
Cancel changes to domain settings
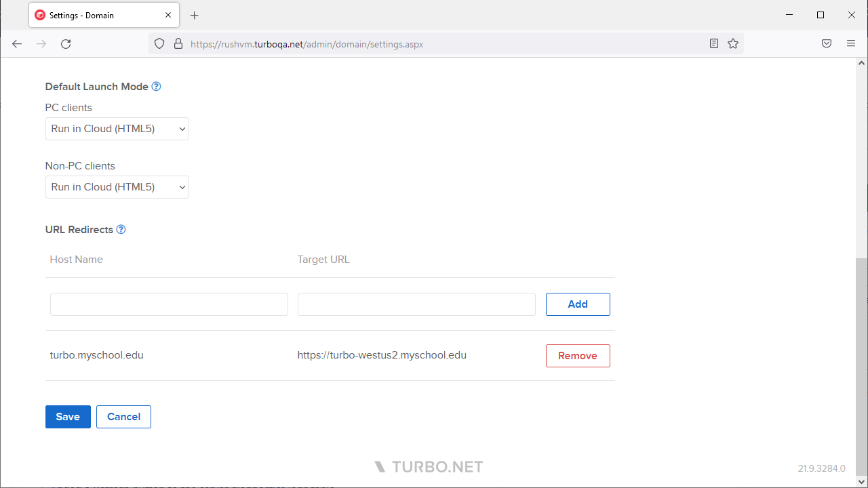coord(123,416)
